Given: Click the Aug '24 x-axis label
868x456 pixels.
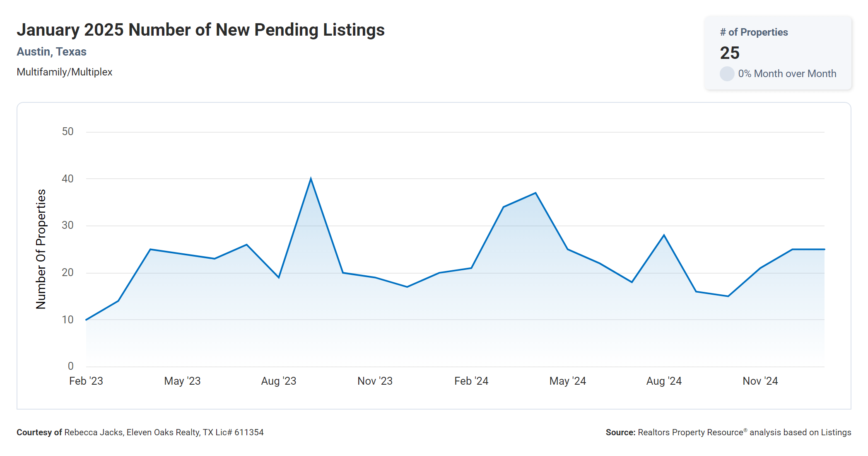Looking at the screenshot, I should (x=664, y=381).
